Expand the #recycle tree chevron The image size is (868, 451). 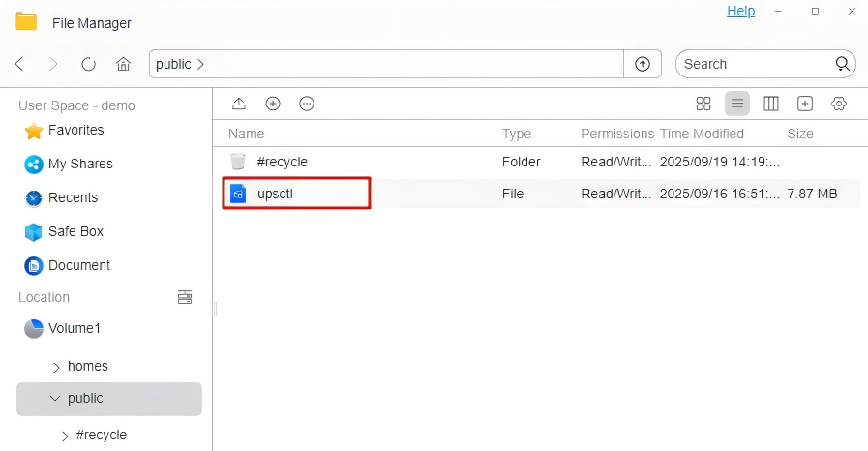[65, 436]
